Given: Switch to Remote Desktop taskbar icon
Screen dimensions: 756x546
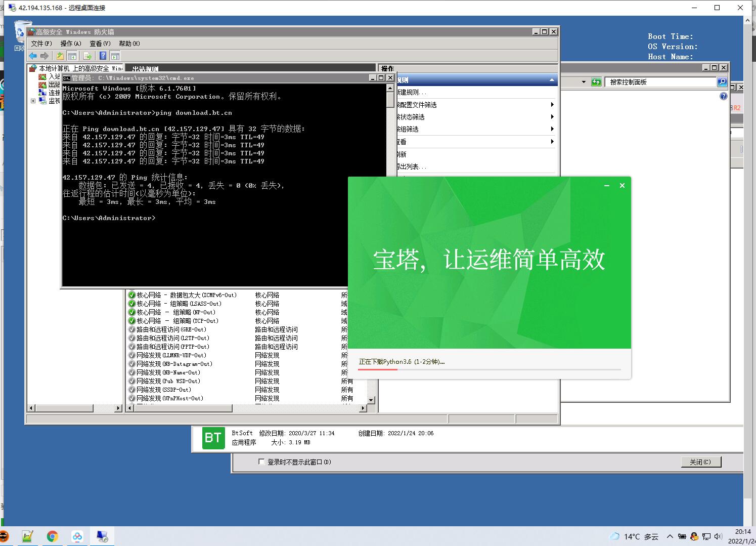Looking at the screenshot, I should (x=102, y=536).
